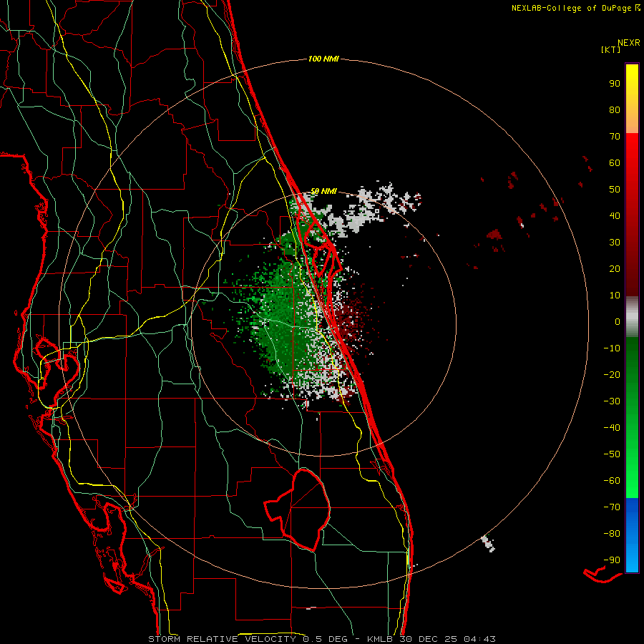Click the 20 value on the velocity scale
Viewport: 644px width, 644px height.
(x=615, y=269)
